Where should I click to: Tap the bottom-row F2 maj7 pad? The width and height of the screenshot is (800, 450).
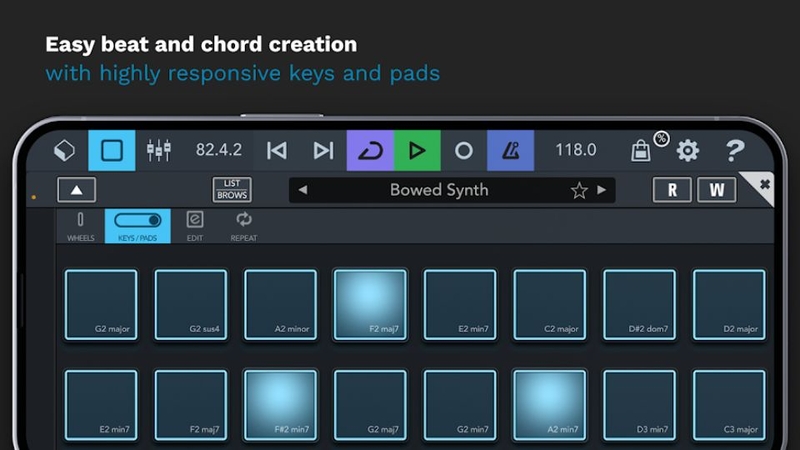[191, 405]
